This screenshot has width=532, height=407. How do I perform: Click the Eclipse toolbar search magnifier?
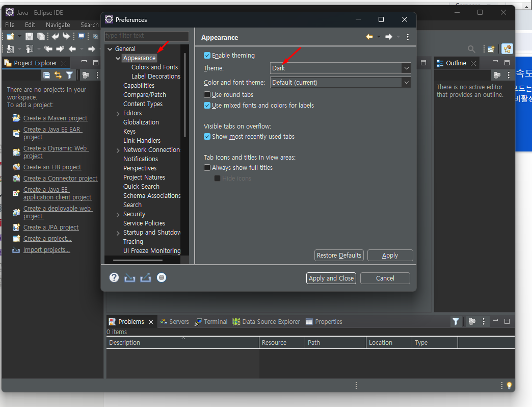pos(471,49)
